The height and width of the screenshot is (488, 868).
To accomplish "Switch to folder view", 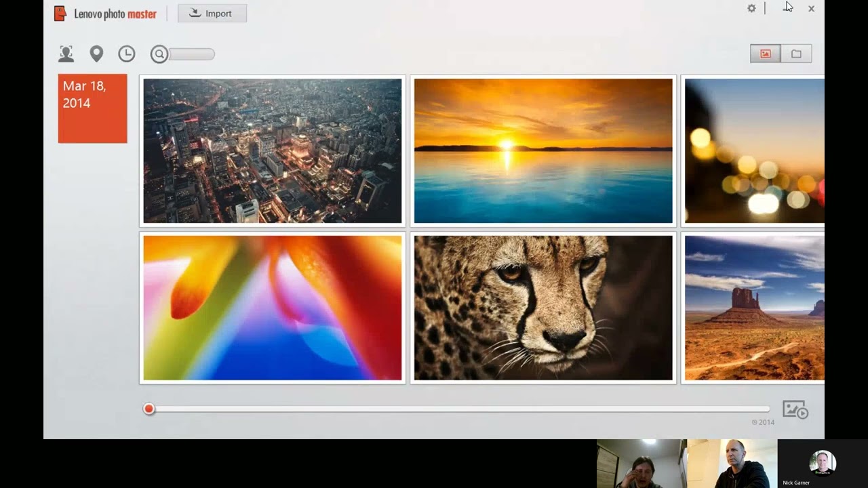I will 796,54.
